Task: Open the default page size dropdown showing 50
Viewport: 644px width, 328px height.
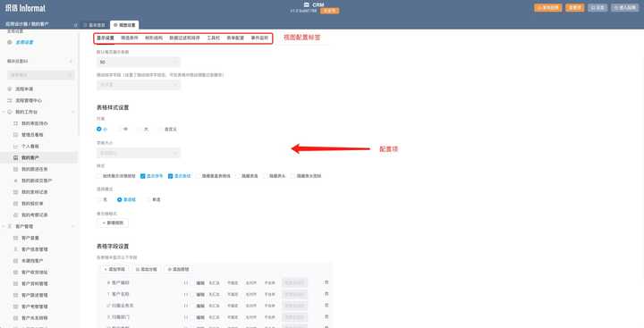Action: tap(139, 62)
